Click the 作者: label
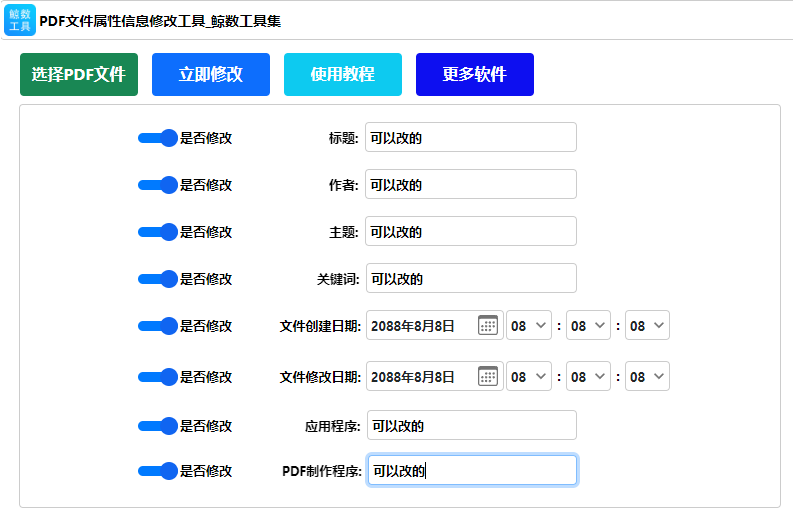This screenshot has width=800, height=515. pyautogui.click(x=343, y=185)
